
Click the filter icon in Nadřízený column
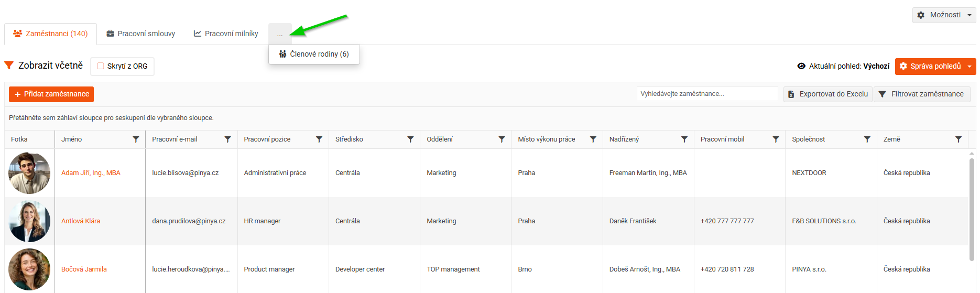pyautogui.click(x=684, y=139)
